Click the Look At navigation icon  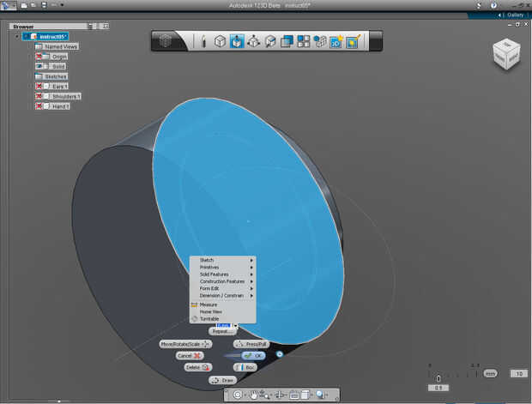[281, 395]
